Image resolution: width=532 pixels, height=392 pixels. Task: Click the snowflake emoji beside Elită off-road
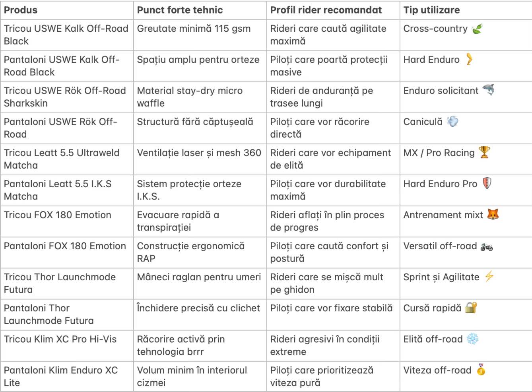pos(472,339)
